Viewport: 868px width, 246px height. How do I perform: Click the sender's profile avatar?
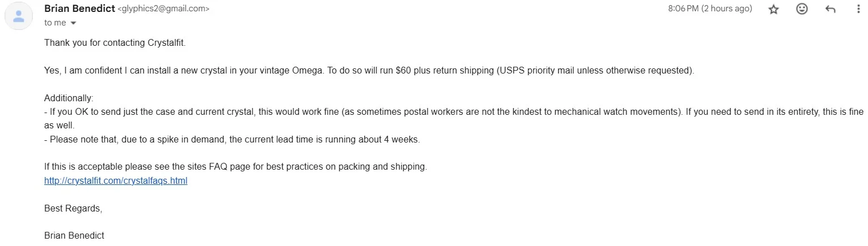coord(19,16)
